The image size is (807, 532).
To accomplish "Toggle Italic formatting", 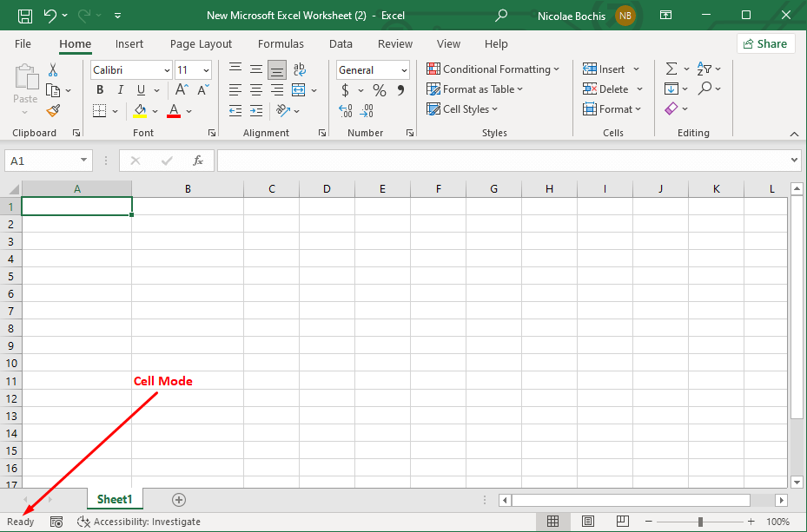I will [x=120, y=90].
